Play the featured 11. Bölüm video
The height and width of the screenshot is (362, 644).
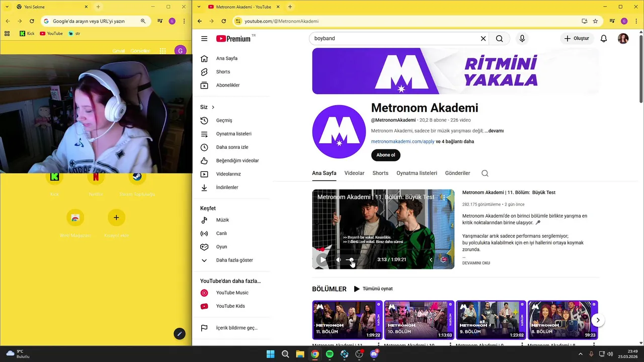323,260
